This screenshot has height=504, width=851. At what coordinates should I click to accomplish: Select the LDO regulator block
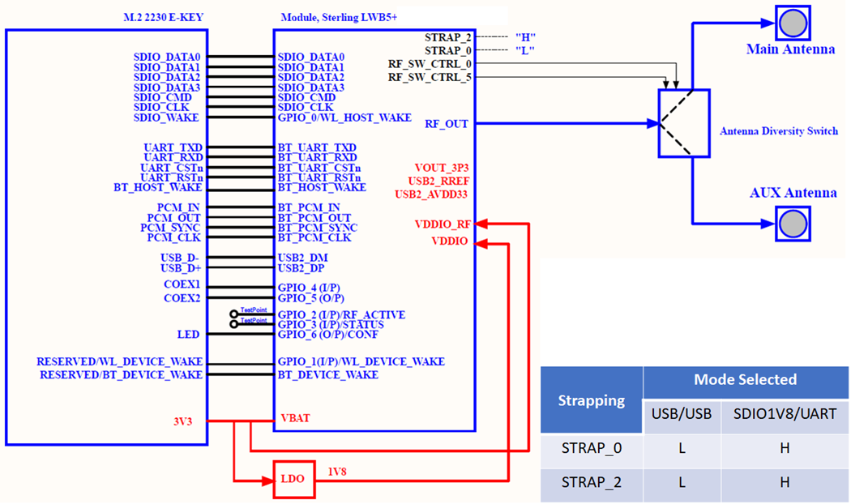294,479
